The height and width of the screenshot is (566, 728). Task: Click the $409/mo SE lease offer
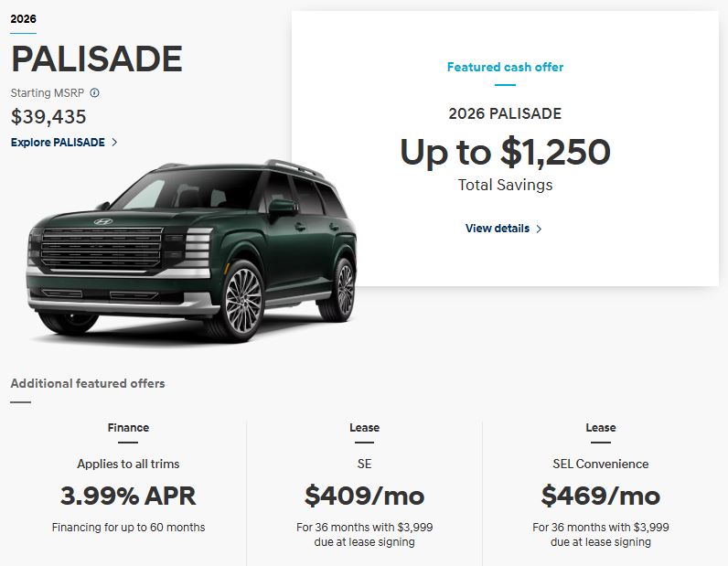(x=364, y=496)
